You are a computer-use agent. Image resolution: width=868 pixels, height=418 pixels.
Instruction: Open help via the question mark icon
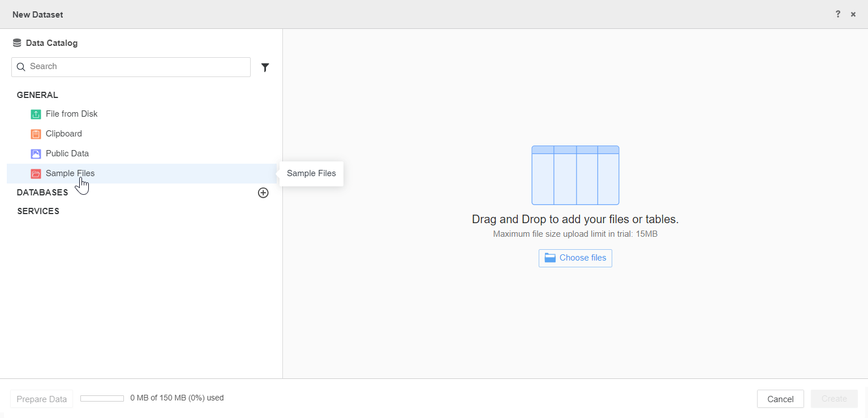[838, 14]
